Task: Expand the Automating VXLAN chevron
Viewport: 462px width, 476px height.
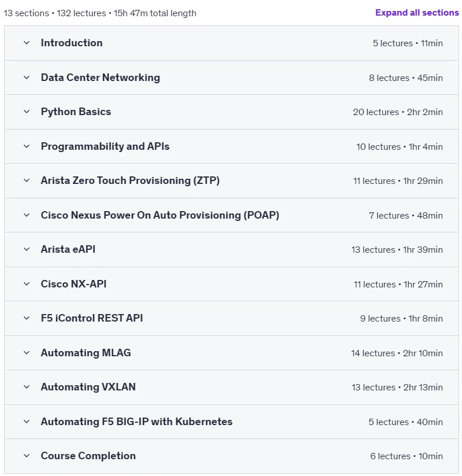Action: (27, 387)
